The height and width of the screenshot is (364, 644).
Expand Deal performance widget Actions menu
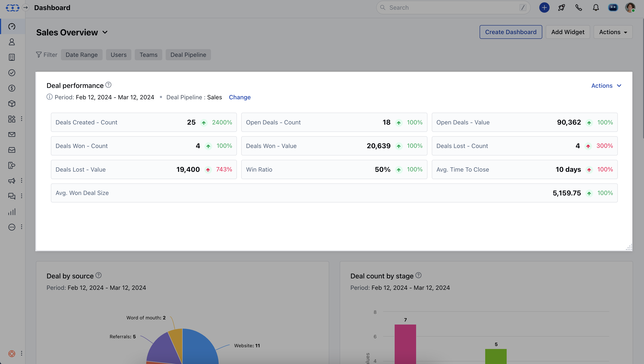coord(606,86)
